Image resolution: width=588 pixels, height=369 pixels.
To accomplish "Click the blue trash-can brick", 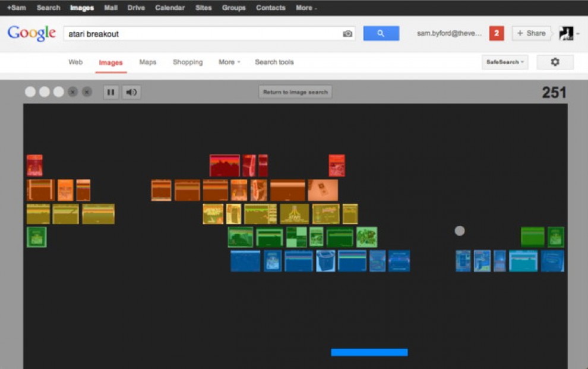I will coord(325,261).
